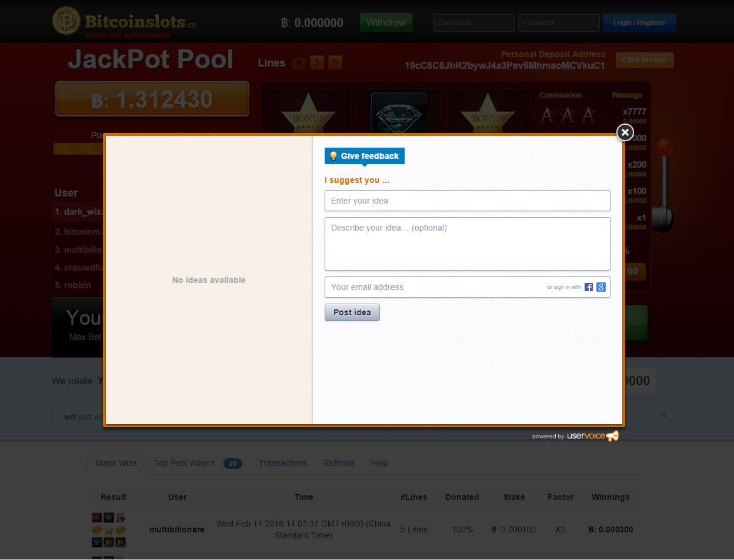Screen dimensions: 734x560
Task: Sign in with Google icon
Action: click(601, 287)
